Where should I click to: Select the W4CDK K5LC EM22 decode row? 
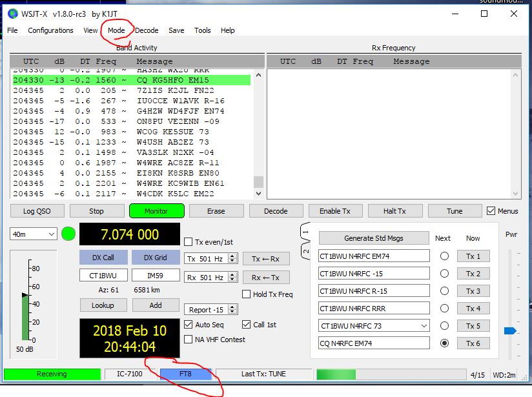click(132, 194)
